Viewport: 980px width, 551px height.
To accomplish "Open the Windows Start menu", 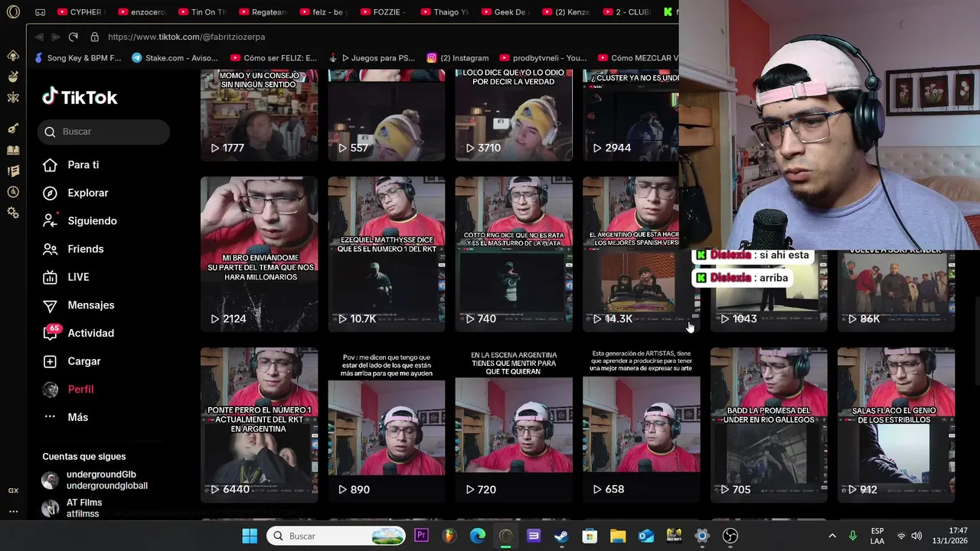I will 250,536.
